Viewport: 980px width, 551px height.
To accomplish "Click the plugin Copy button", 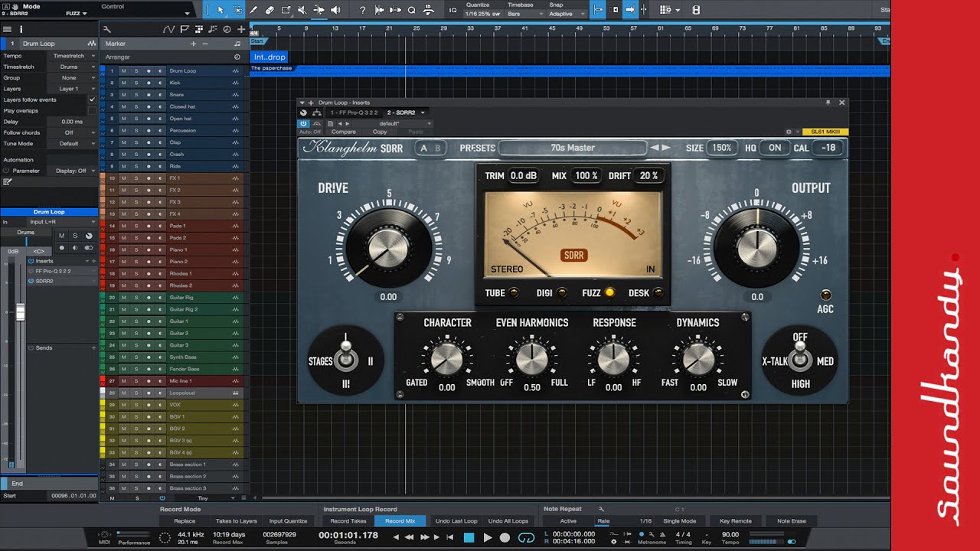I will point(380,132).
